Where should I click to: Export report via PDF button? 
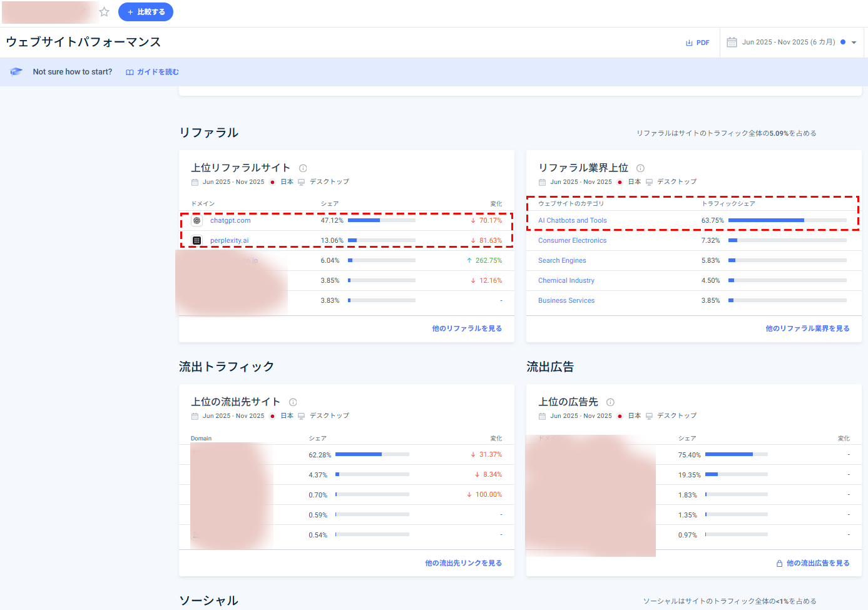tap(697, 43)
